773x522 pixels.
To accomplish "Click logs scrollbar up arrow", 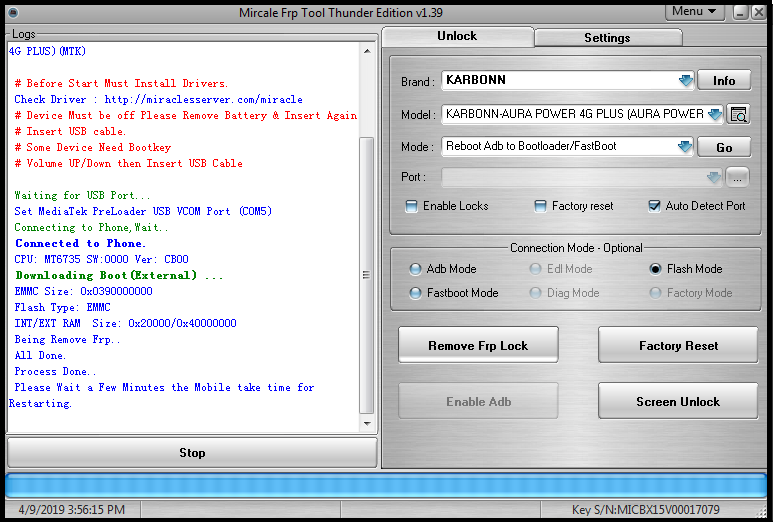I will (367, 51).
